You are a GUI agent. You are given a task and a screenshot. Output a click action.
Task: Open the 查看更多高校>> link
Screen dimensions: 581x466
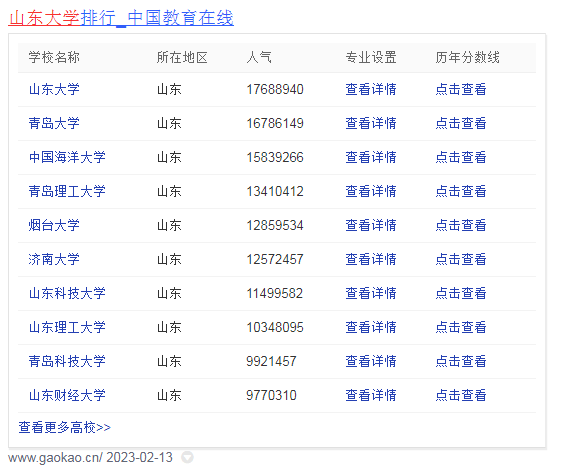point(64,427)
